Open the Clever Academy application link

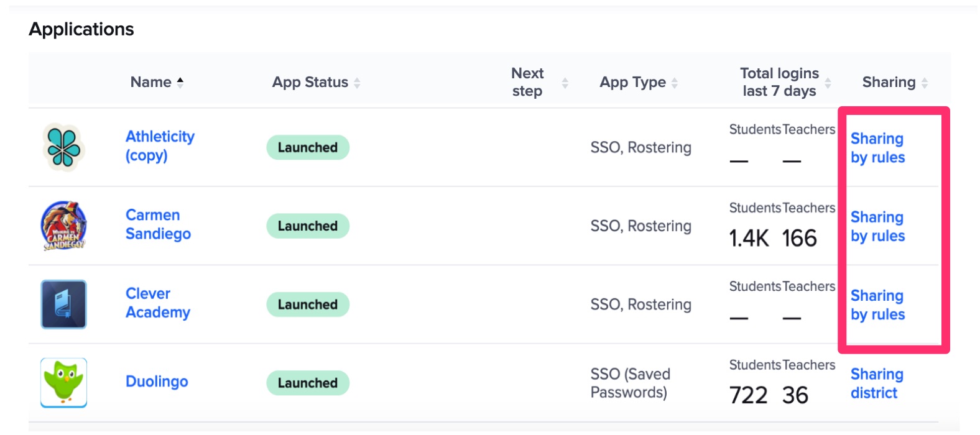158,303
